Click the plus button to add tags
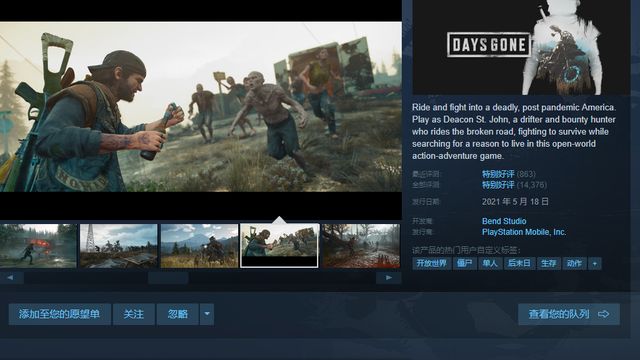The width and height of the screenshot is (640, 360). tap(595, 263)
